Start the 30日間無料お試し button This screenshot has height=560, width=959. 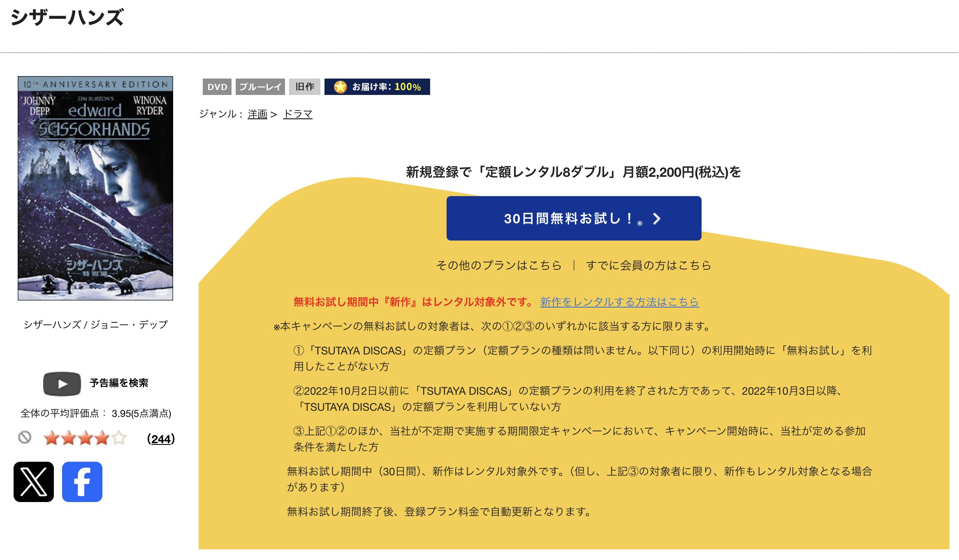pos(574,218)
